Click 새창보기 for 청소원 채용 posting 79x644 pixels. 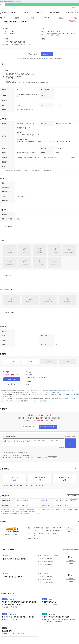coord(71,581)
